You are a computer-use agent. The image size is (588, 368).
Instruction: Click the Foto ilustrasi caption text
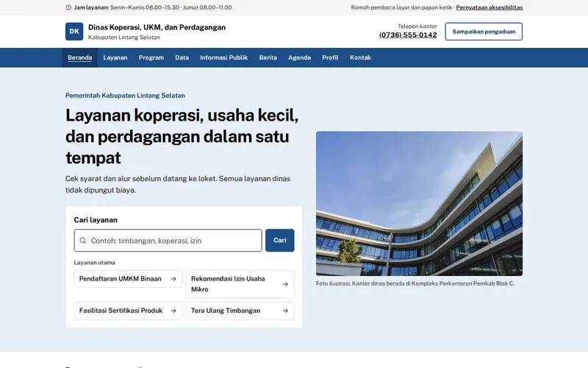tap(415, 283)
